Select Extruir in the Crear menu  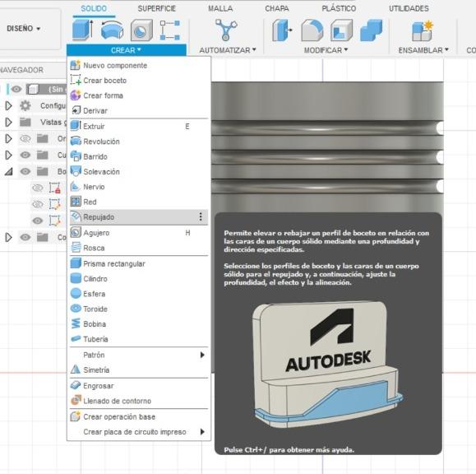point(139,126)
